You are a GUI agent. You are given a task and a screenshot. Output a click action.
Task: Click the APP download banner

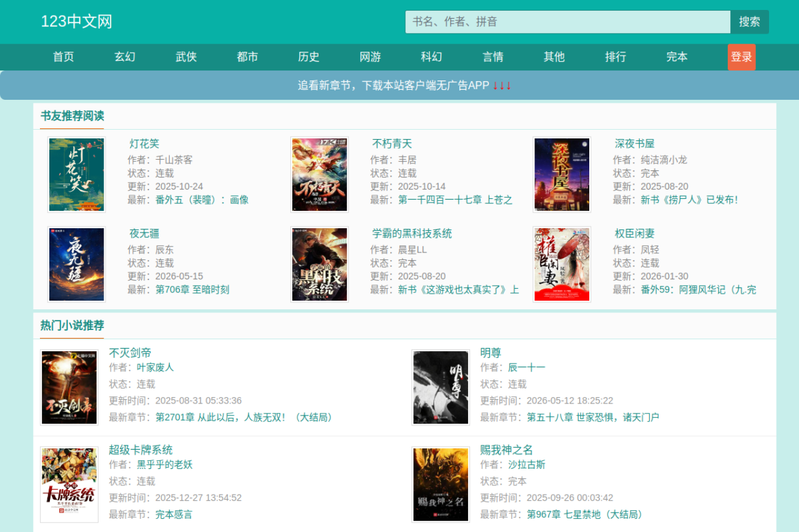(399, 85)
